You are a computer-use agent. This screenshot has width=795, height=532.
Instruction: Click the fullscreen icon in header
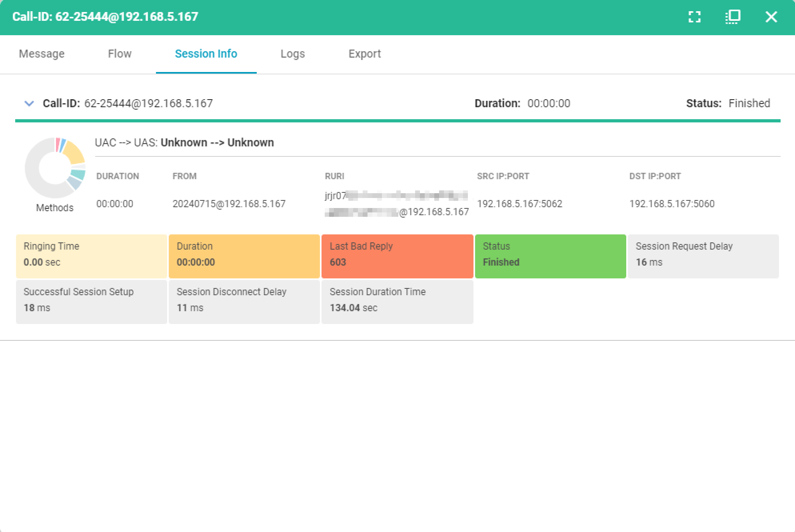pyautogui.click(x=695, y=17)
